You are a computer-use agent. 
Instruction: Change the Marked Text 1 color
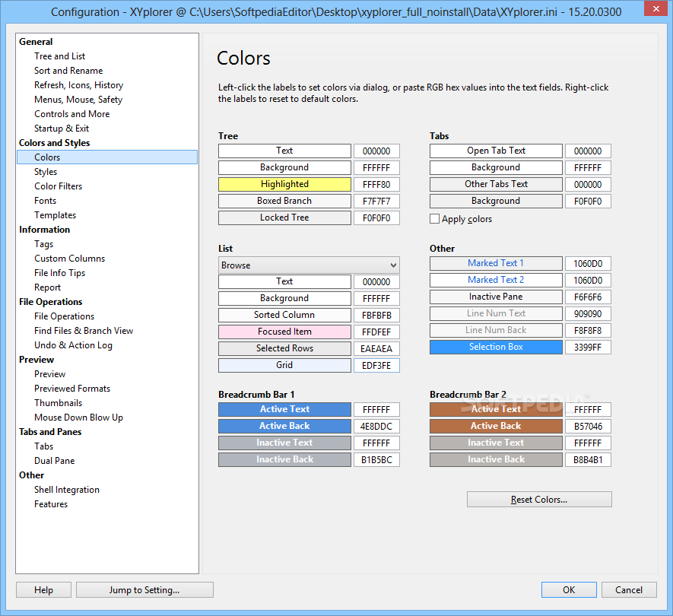496,263
